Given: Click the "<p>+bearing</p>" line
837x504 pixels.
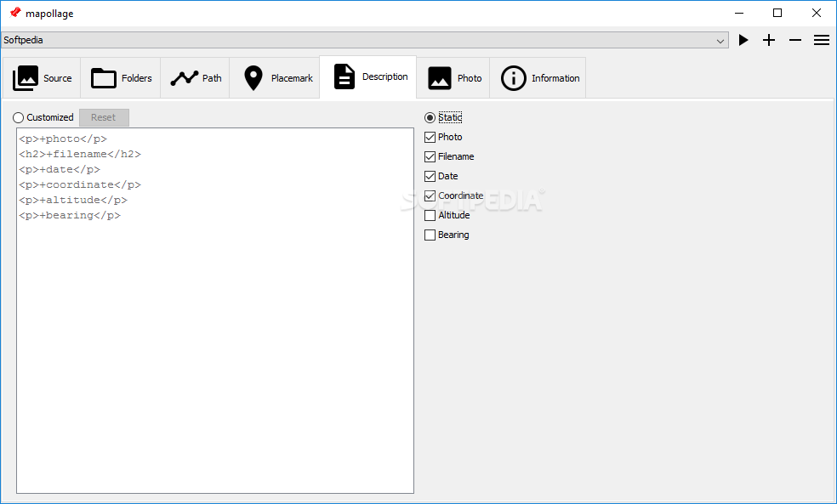Looking at the screenshot, I should point(70,216).
